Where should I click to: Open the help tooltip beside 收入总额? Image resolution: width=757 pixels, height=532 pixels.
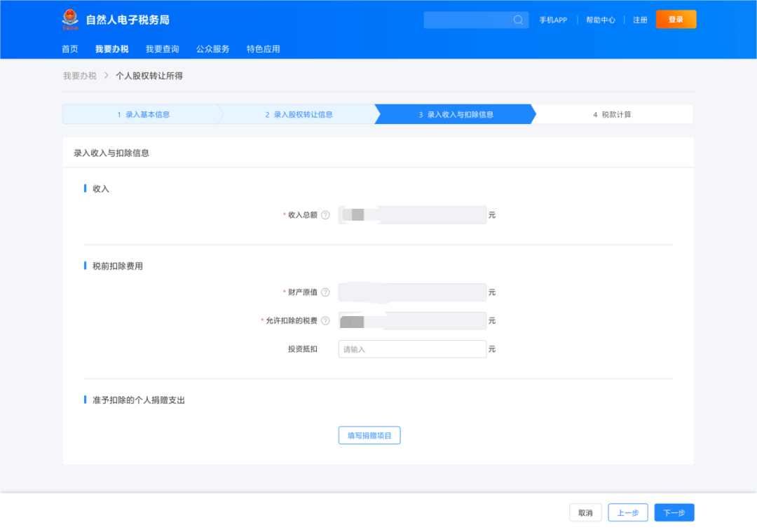326,215
